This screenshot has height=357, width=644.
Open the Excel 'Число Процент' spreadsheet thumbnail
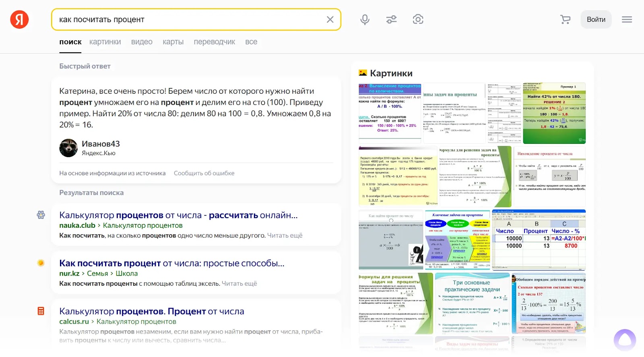539,240
